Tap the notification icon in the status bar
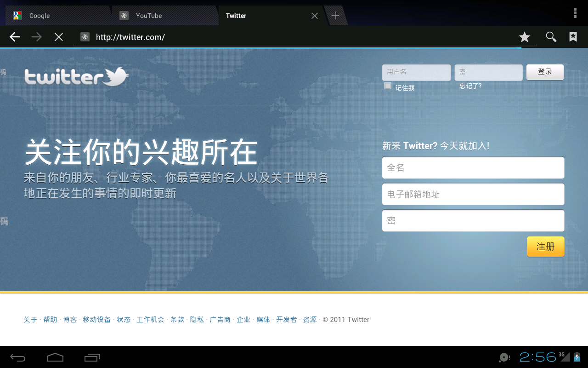 coord(504,357)
